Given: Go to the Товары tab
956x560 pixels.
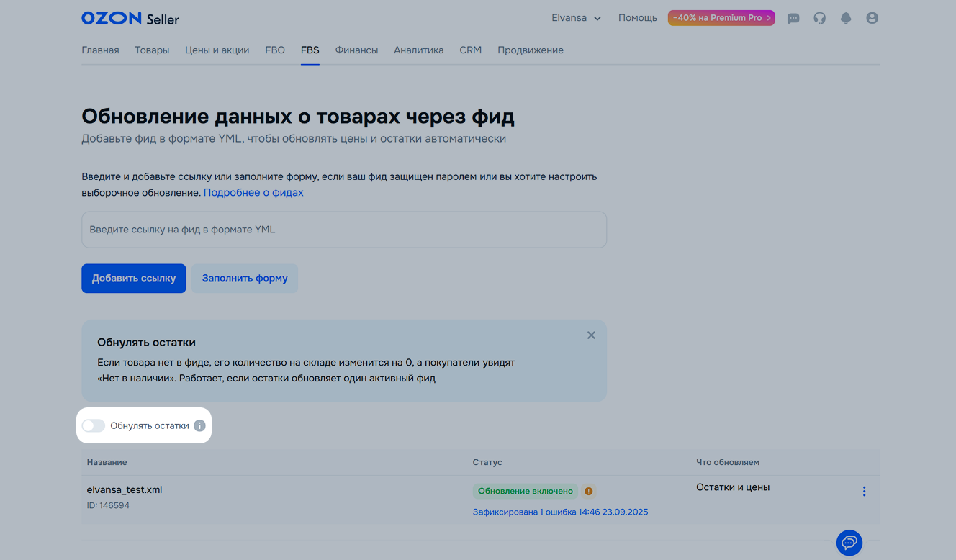Looking at the screenshot, I should 152,50.
